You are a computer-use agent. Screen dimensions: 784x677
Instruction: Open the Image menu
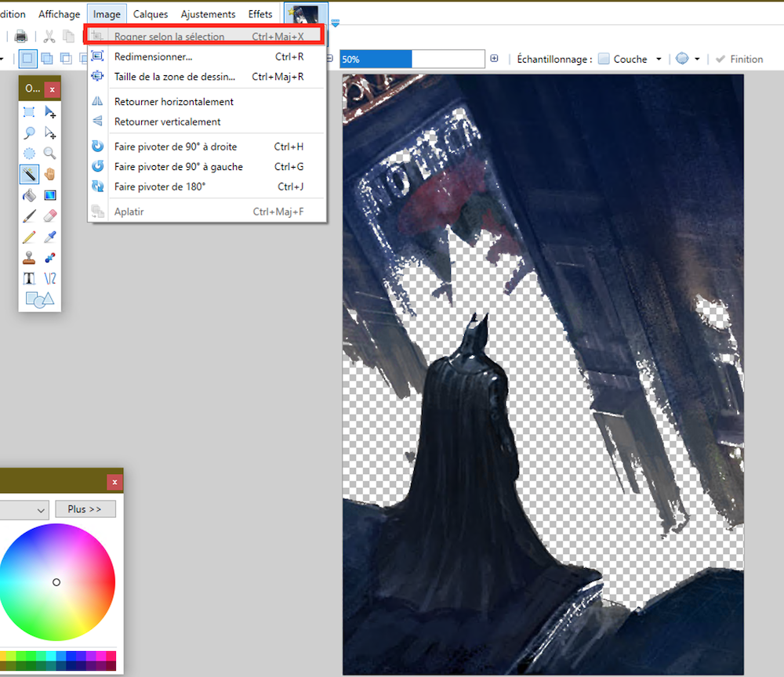107,14
